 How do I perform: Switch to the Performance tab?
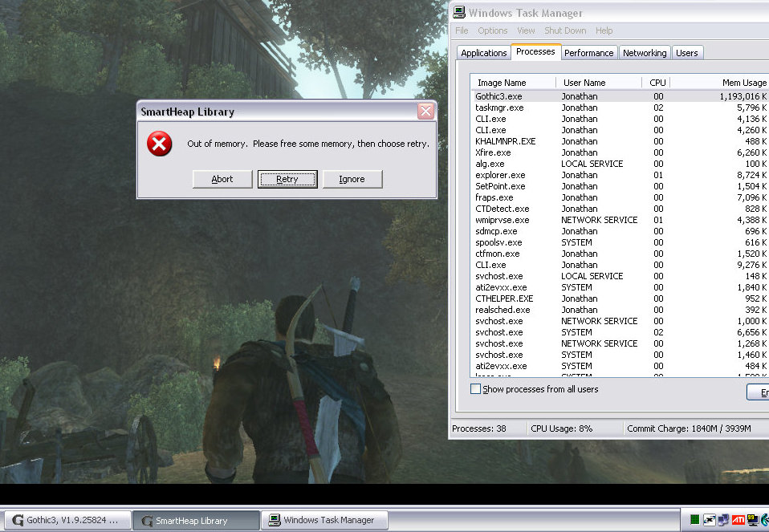[x=588, y=53]
